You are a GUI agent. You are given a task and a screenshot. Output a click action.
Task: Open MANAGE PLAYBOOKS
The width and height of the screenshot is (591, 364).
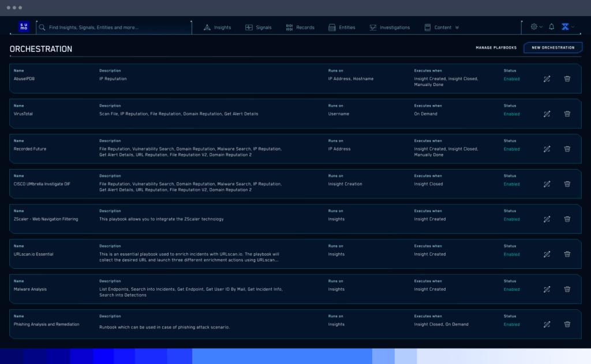pos(495,48)
